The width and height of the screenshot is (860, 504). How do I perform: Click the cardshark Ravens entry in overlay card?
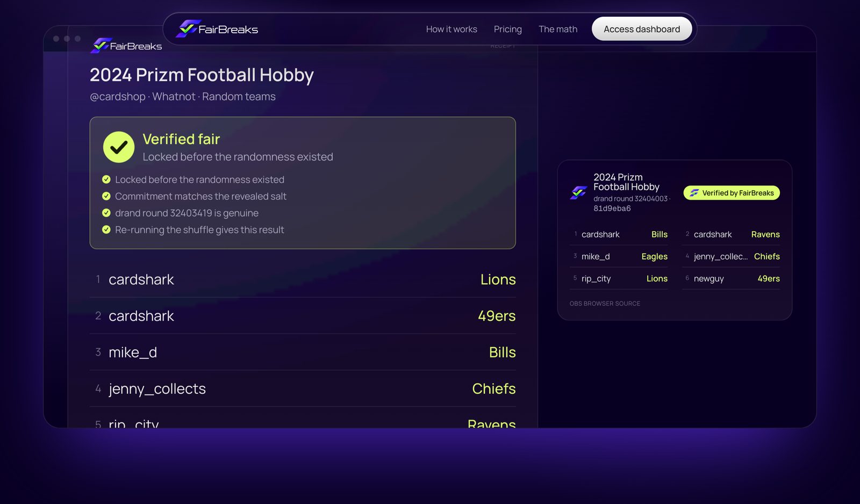click(x=731, y=234)
